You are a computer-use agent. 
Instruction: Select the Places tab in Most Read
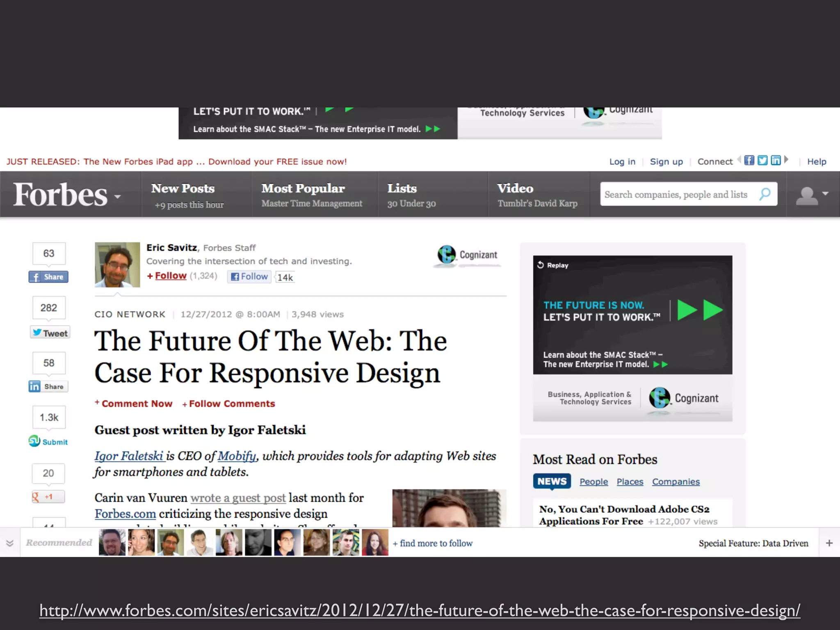click(x=630, y=482)
